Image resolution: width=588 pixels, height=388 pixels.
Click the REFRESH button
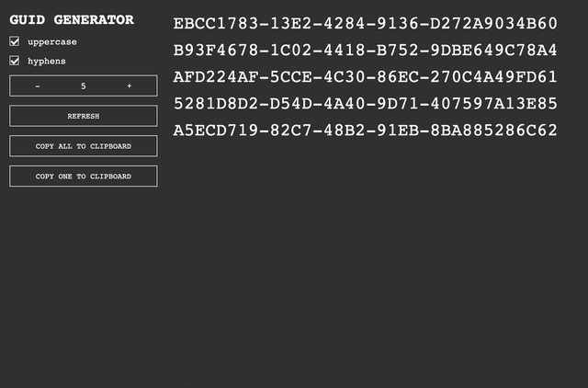pos(84,116)
